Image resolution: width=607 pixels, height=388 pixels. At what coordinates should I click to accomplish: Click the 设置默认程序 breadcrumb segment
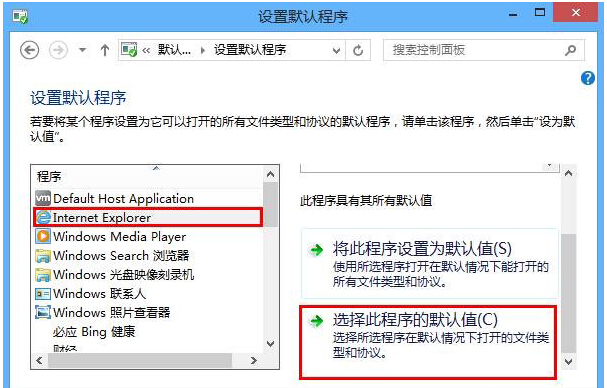point(250,50)
